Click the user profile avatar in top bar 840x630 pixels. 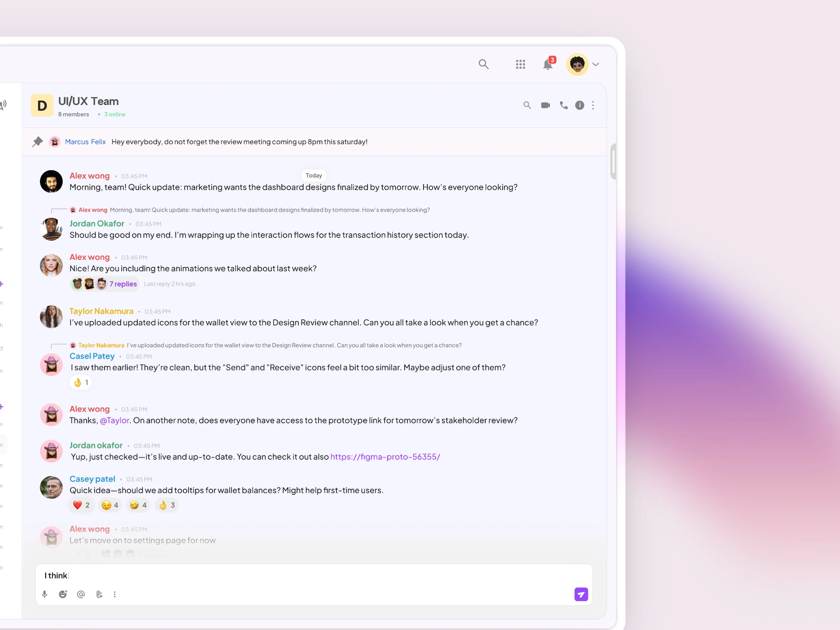coord(577,64)
